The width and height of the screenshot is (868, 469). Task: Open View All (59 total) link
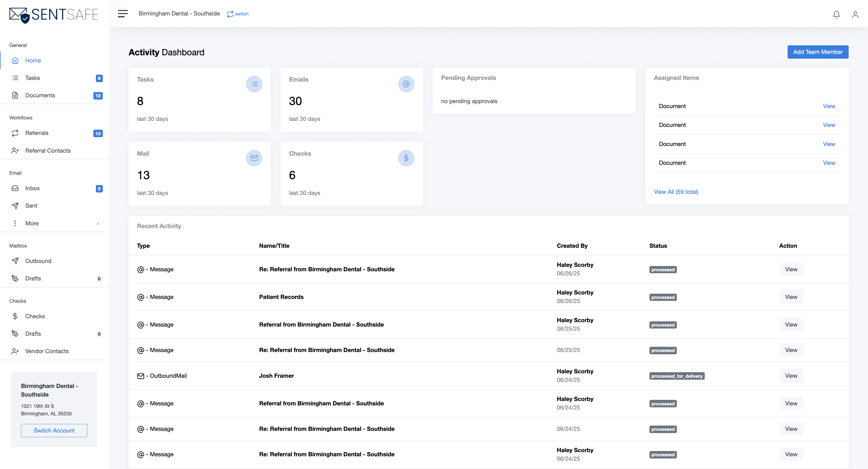(x=676, y=192)
